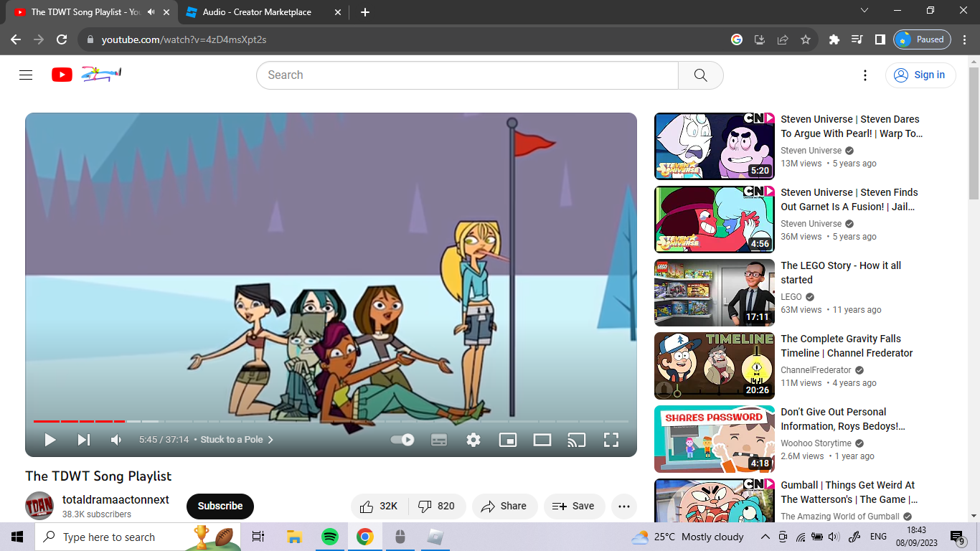The width and height of the screenshot is (980, 551).
Task: Show hidden tray icons chevron
Action: pos(765,537)
